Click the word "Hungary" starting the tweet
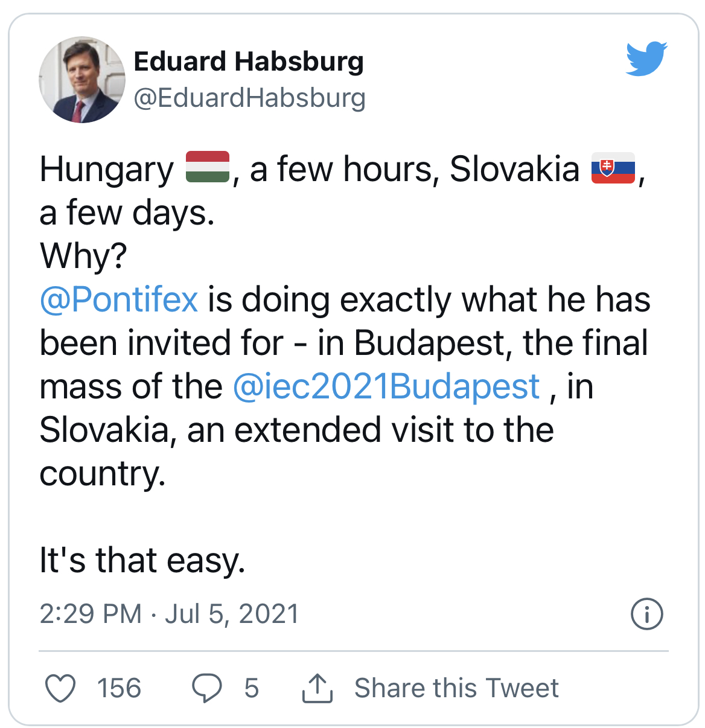This screenshot has height=728, width=705. (x=106, y=169)
